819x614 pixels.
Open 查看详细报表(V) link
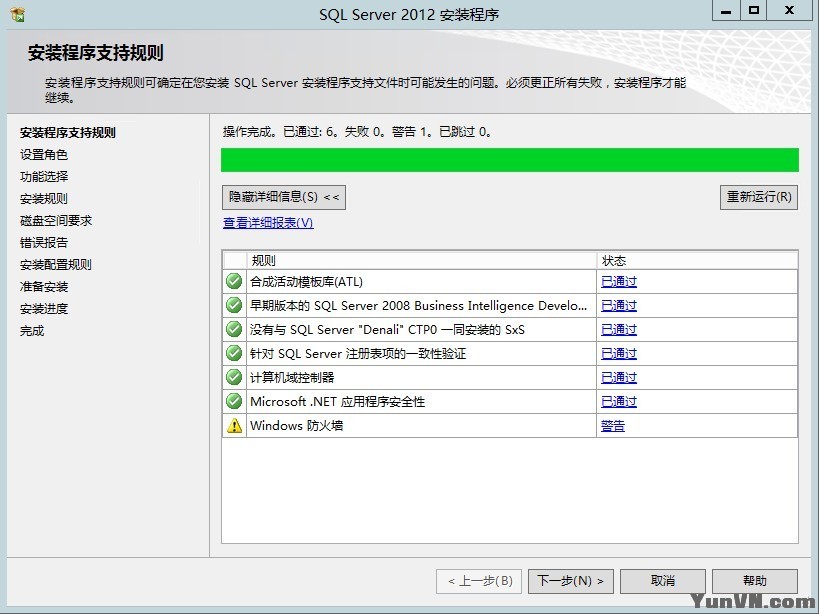tap(268, 223)
